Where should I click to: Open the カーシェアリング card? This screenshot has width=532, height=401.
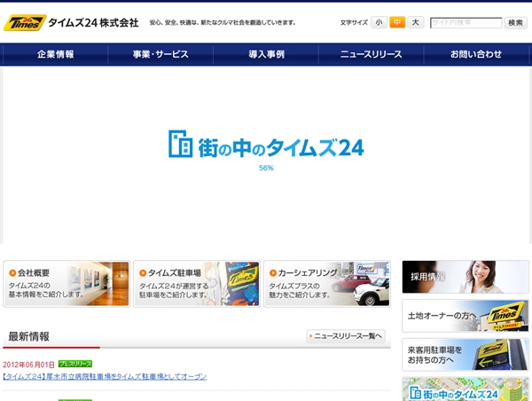327,284
